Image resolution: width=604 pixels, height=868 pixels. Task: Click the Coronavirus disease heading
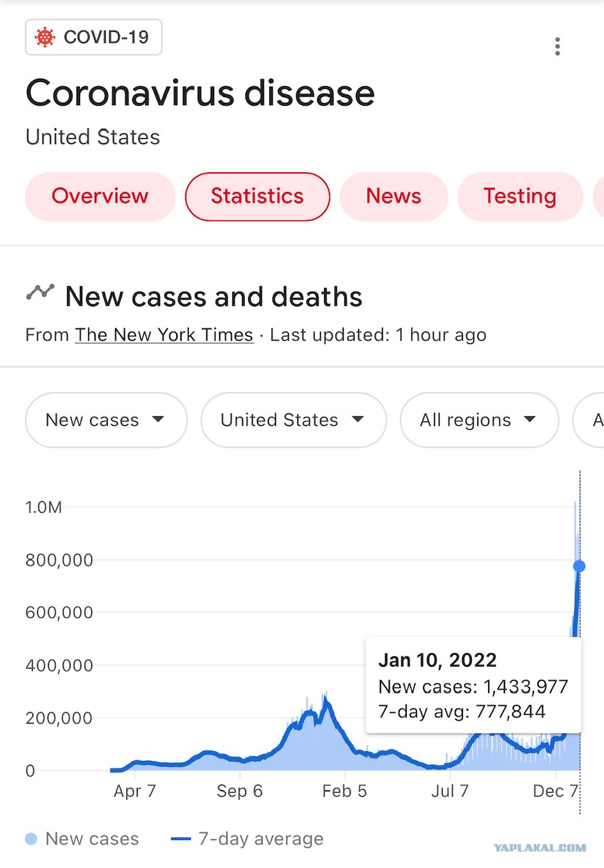200,92
